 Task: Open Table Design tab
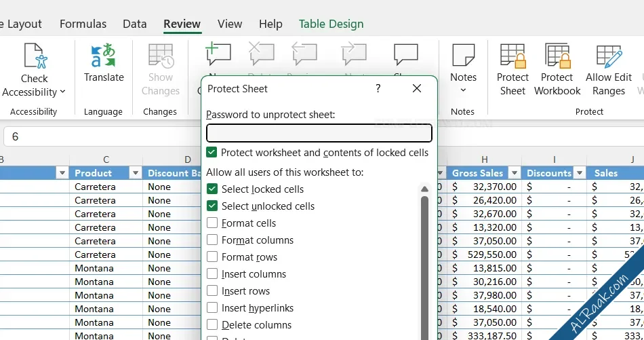[x=331, y=24]
